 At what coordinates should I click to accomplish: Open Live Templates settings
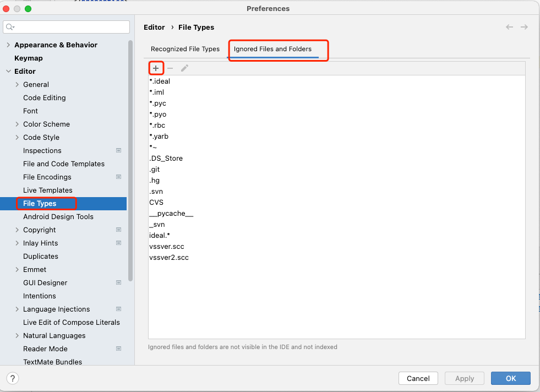(48, 190)
